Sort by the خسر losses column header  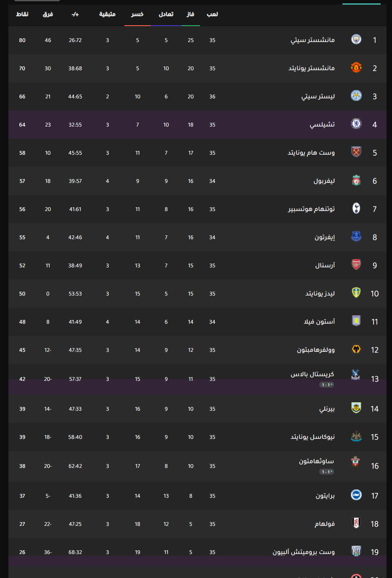point(137,14)
